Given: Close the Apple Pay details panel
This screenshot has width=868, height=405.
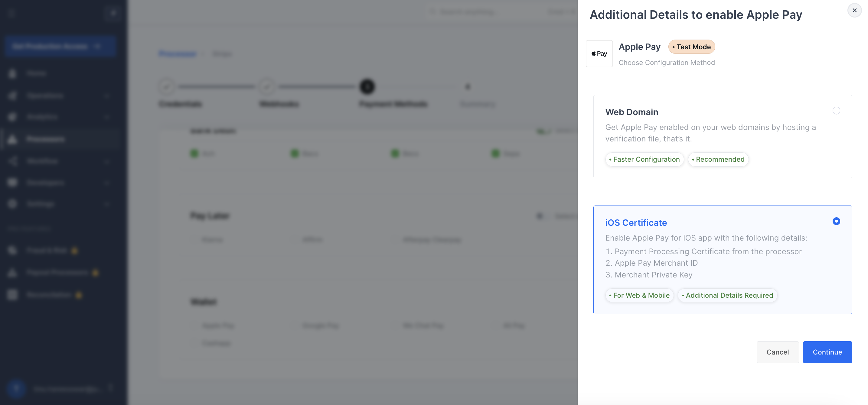Looking at the screenshot, I should tap(854, 11).
